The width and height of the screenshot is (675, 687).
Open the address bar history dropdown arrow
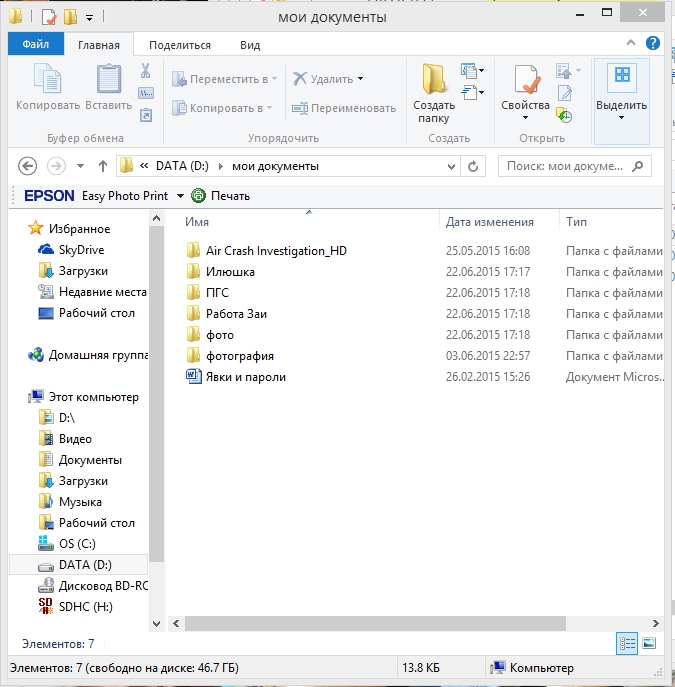(460, 166)
